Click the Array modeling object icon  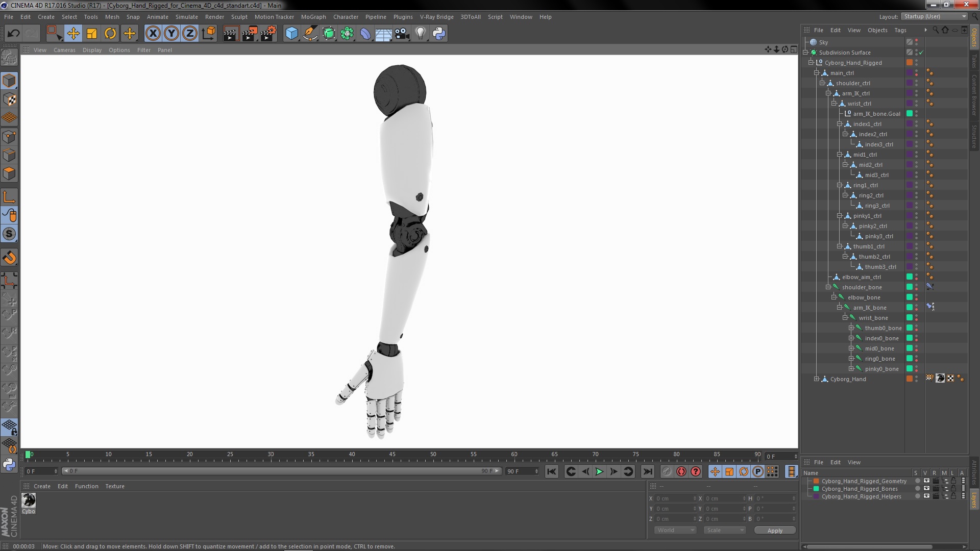[x=347, y=34]
